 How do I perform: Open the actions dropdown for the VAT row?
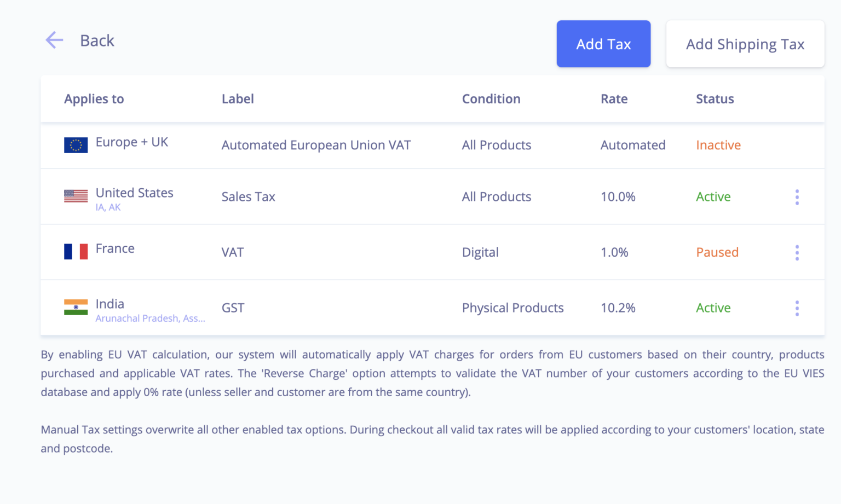pyautogui.click(x=797, y=252)
